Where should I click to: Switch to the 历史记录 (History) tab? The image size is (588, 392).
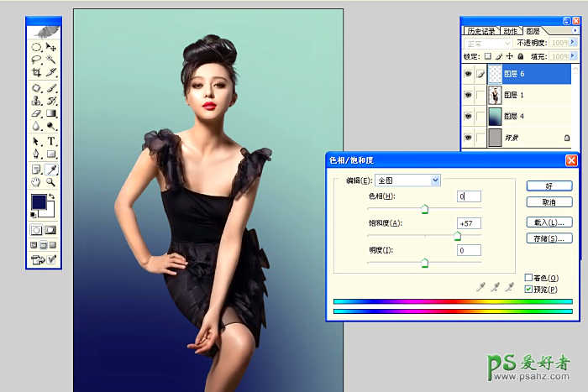point(481,30)
